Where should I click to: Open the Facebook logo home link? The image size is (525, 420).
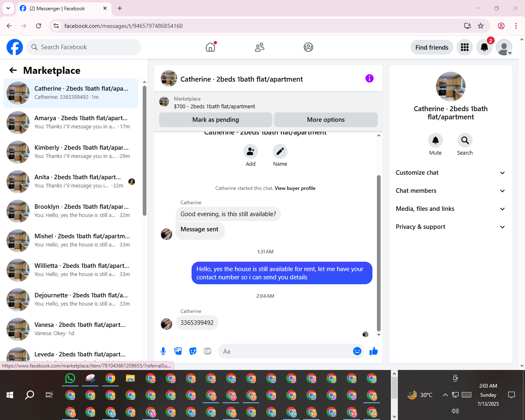click(15, 47)
